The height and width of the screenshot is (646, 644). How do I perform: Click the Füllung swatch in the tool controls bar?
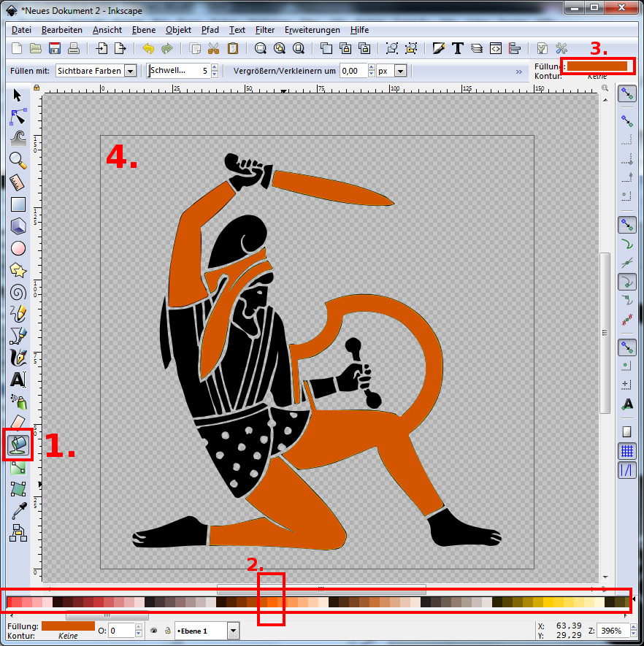(x=597, y=66)
